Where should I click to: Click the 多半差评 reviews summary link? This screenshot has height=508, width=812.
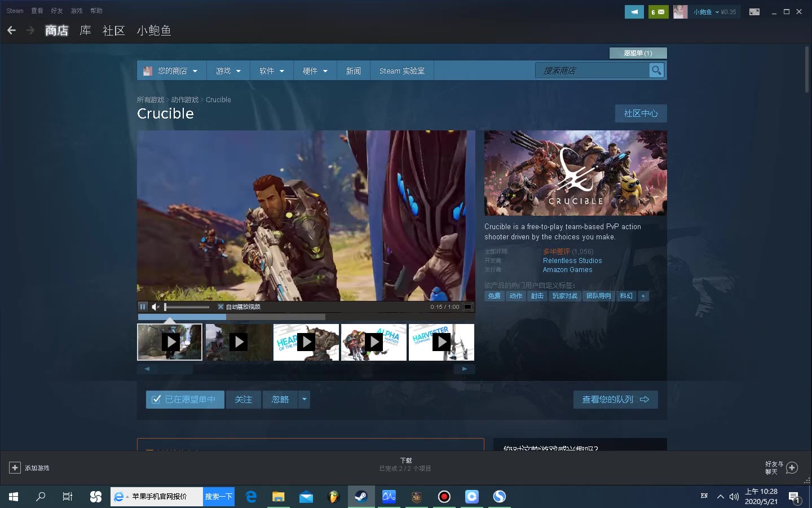[x=557, y=252]
